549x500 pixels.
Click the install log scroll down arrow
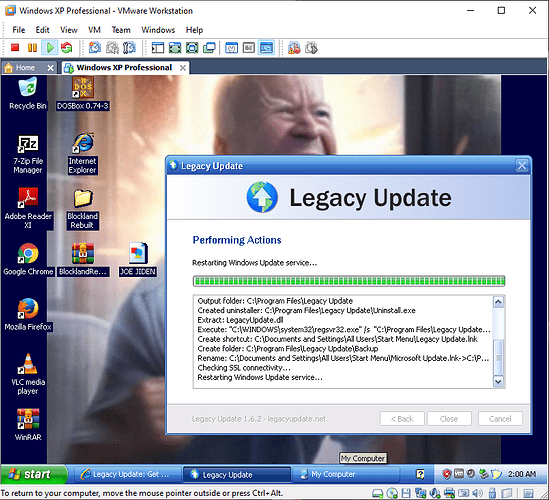pyautogui.click(x=498, y=382)
